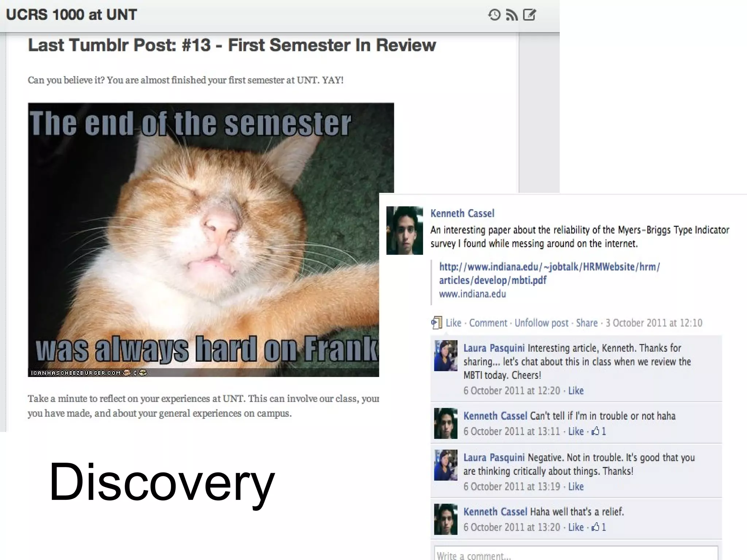Image resolution: width=747 pixels, height=560 pixels.
Task: Open the 3 October 2011 timestamp
Action: pyautogui.click(x=654, y=323)
